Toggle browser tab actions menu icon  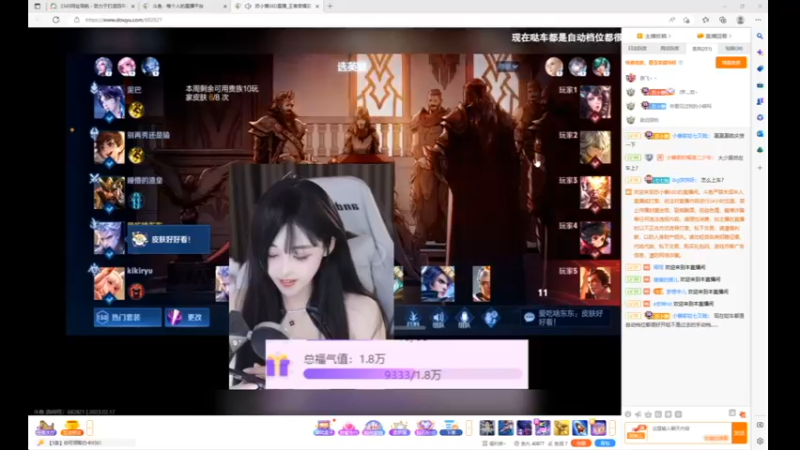(37, 6)
